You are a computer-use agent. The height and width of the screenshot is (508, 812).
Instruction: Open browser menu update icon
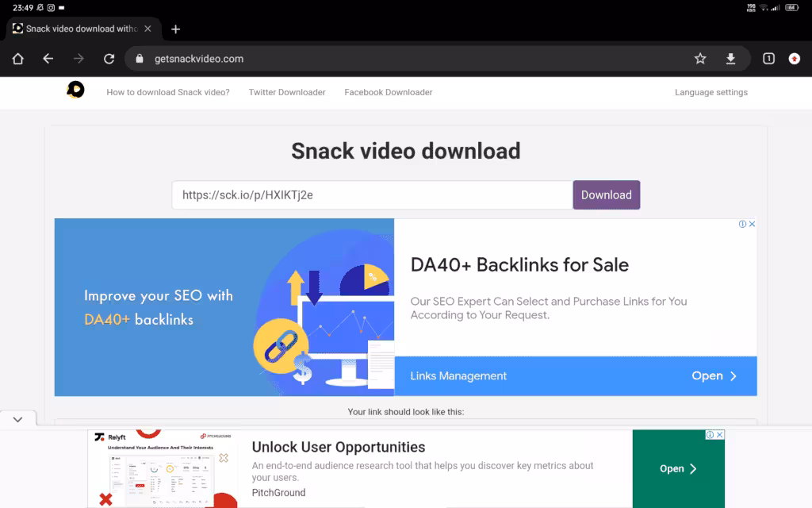pos(795,59)
